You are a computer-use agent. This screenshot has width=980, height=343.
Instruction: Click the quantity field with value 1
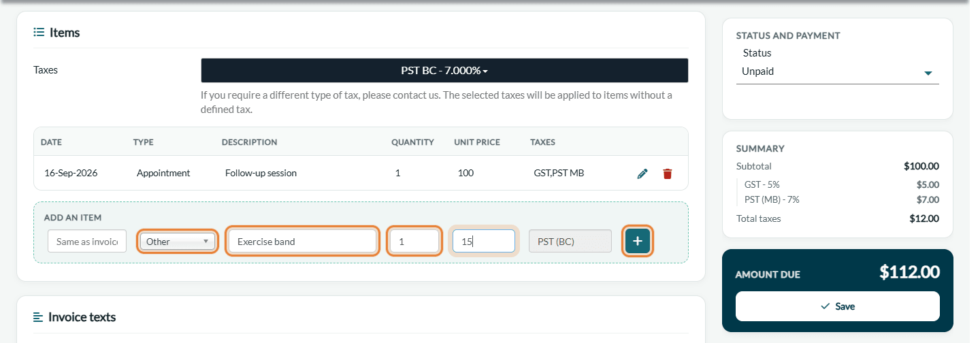coord(414,241)
